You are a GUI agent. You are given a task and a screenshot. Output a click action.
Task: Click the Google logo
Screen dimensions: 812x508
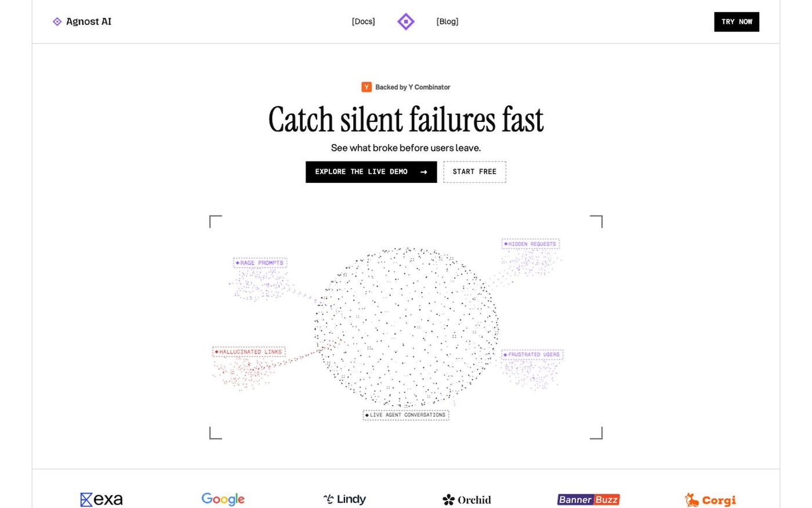(223, 499)
